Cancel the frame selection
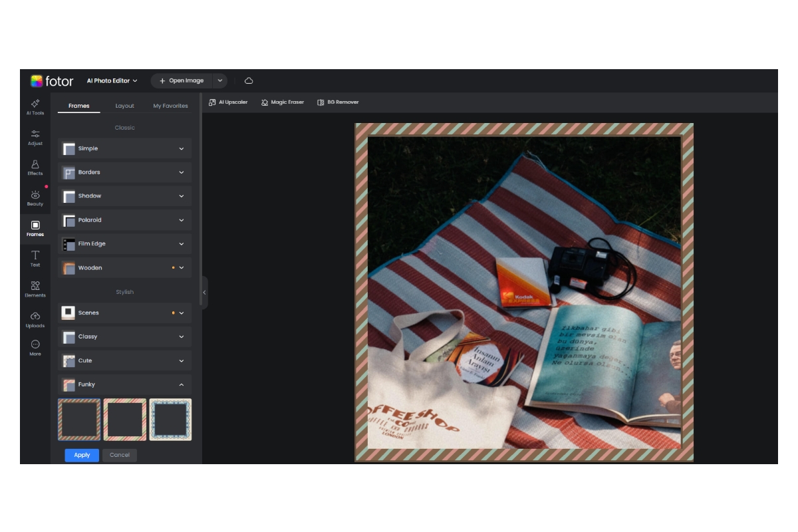Screen dimensions: 798x532 pyautogui.click(x=119, y=455)
